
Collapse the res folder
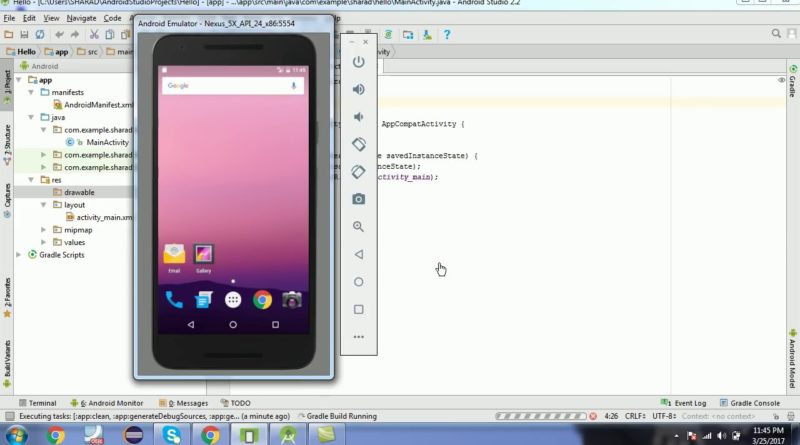pos(31,180)
